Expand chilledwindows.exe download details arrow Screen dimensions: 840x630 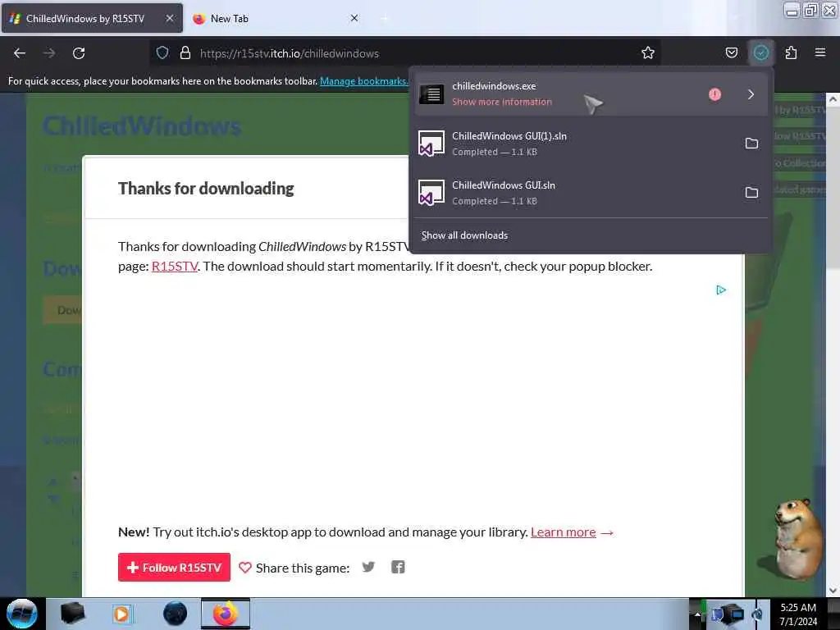[751, 94]
